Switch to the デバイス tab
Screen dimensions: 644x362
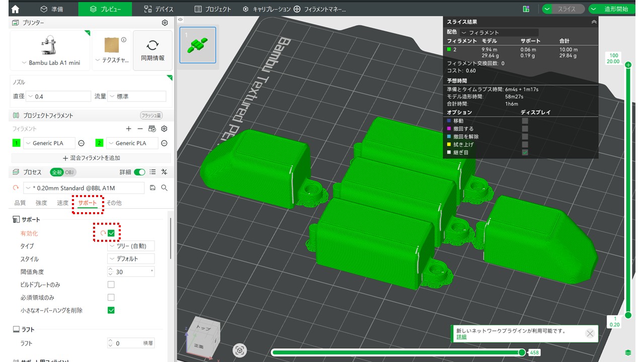158,9
